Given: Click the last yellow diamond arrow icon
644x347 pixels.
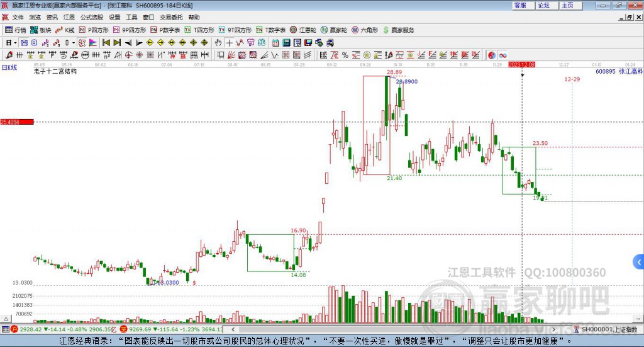Looking at the screenshot, I should click(204, 43).
